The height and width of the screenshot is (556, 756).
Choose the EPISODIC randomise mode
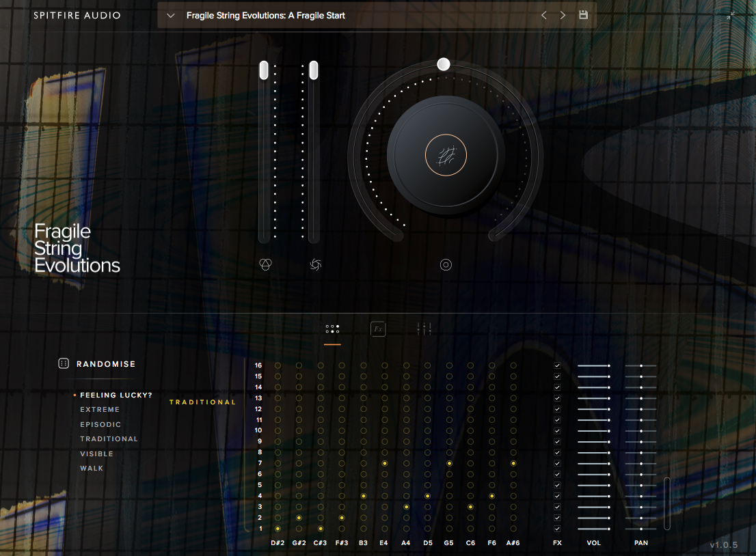tap(100, 424)
